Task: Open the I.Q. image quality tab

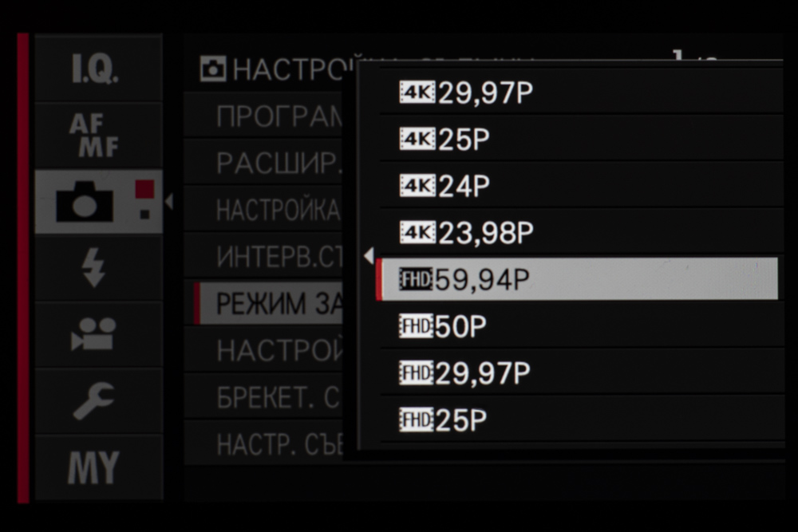Action: (97, 69)
